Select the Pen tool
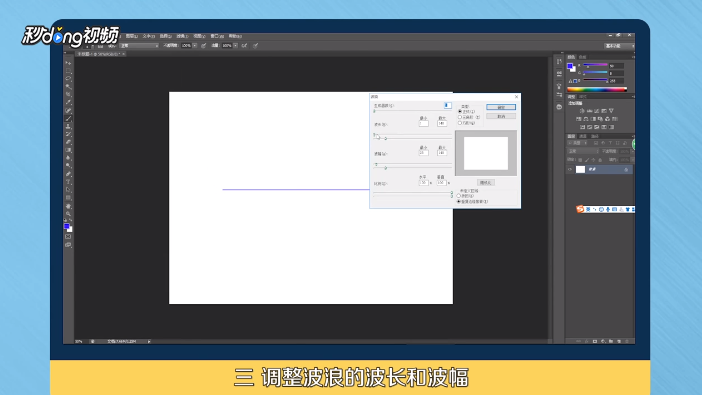The width and height of the screenshot is (702, 395). 68,174
